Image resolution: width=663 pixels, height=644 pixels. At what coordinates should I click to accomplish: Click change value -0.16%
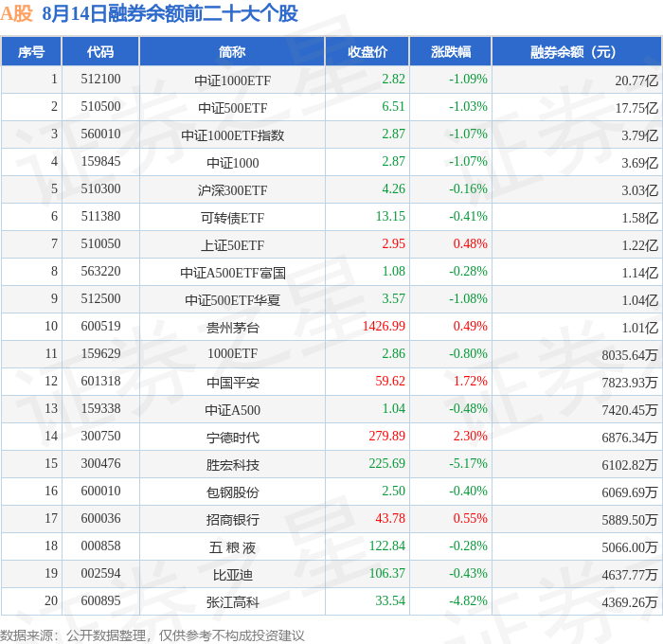coord(468,188)
